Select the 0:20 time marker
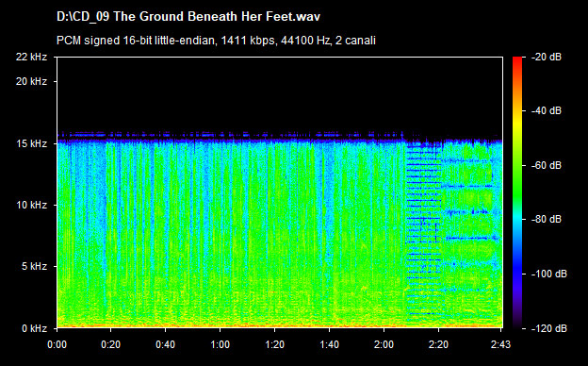Viewport: 588px width, 366px height. pos(111,344)
